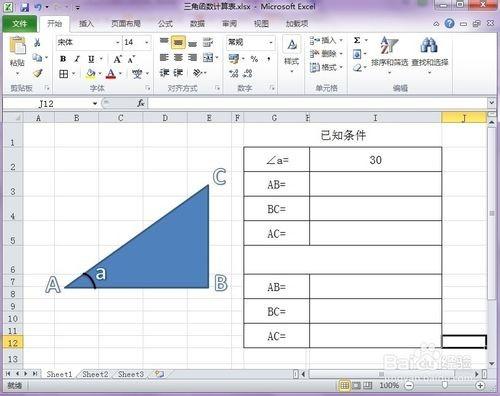Click the AutoSum sigma icon
Screen dimensions: 500x396
click(357, 40)
